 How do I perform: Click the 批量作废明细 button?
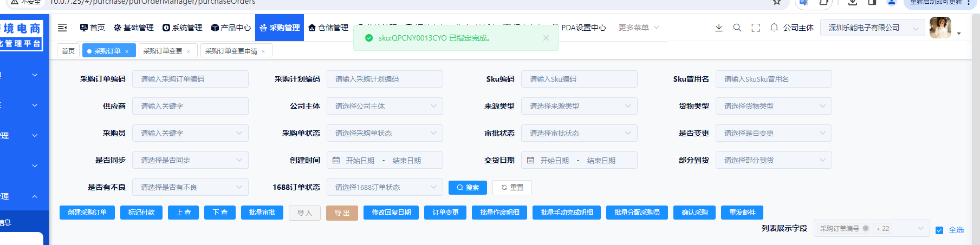click(x=499, y=213)
